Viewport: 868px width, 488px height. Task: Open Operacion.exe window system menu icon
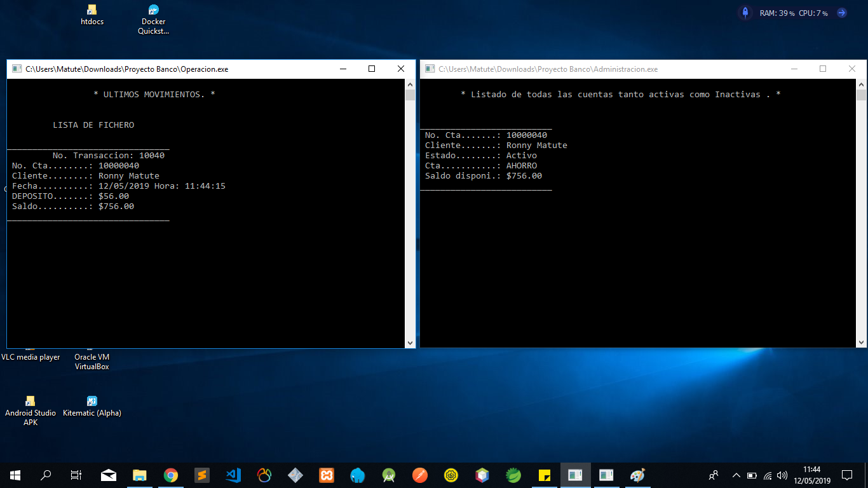pyautogui.click(x=17, y=69)
